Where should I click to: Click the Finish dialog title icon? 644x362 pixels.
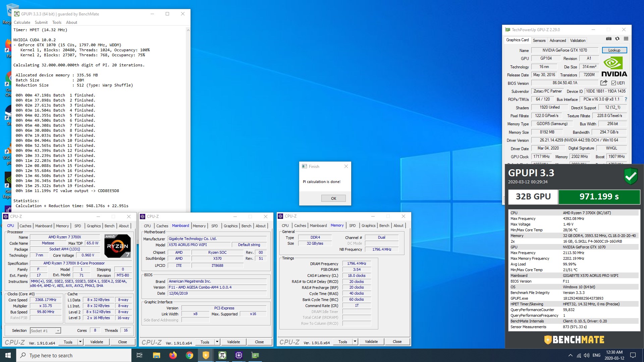[304, 166]
